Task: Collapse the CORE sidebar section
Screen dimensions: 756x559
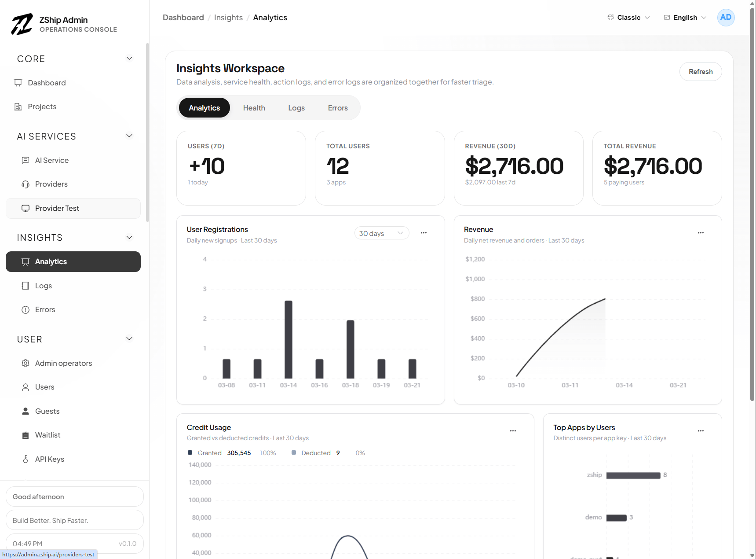Action: click(129, 59)
